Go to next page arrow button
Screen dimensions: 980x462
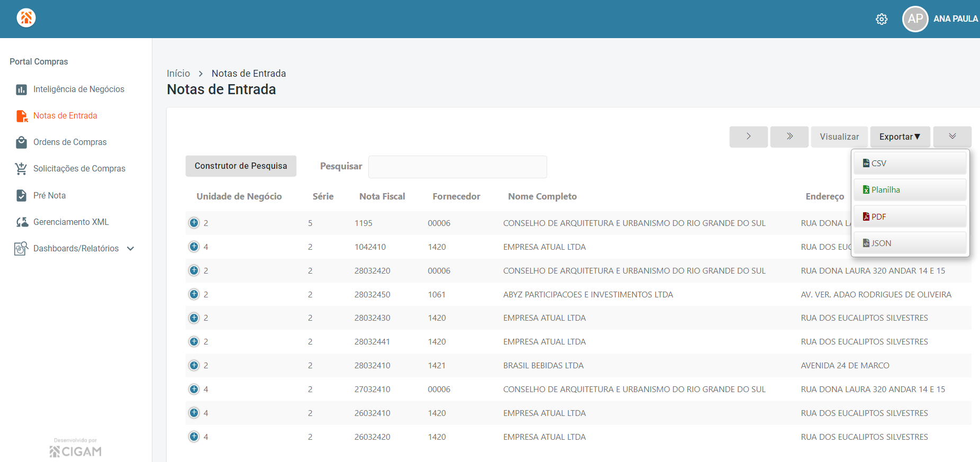[x=749, y=137]
